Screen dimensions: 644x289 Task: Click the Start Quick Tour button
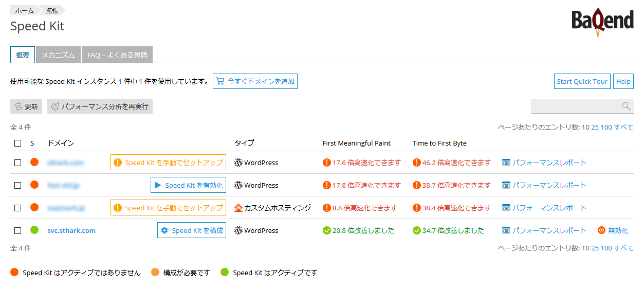click(582, 81)
